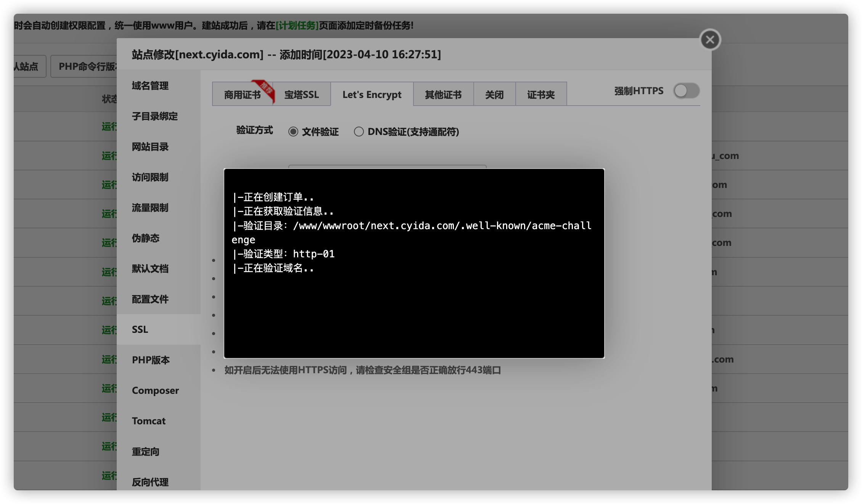Open 伪静态 in the sidebar
Screen dimensions: 862x504
pos(159,238)
